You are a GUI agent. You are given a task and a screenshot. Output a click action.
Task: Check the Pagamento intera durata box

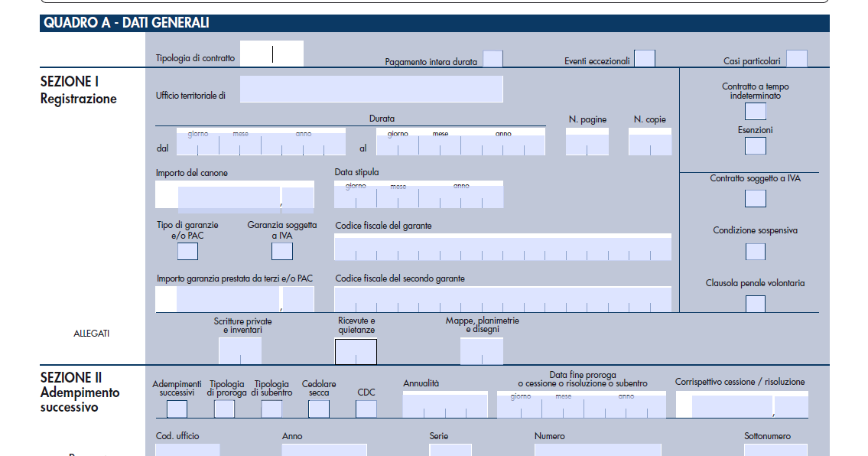(x=494, y=57)
